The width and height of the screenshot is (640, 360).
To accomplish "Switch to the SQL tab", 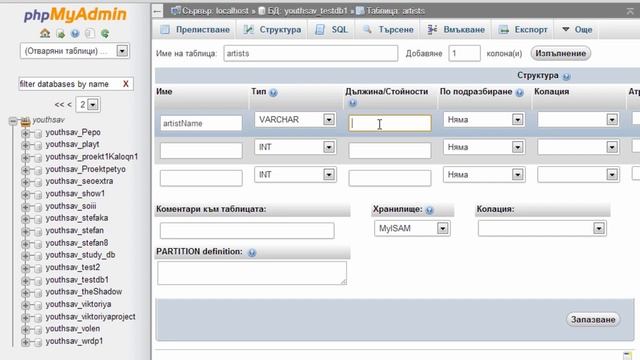I will [x=331, y=29].
